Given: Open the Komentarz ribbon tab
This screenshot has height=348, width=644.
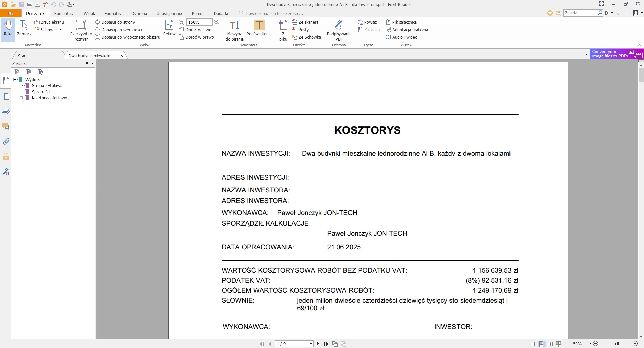Looking at the screenshot, I should 64,14.
